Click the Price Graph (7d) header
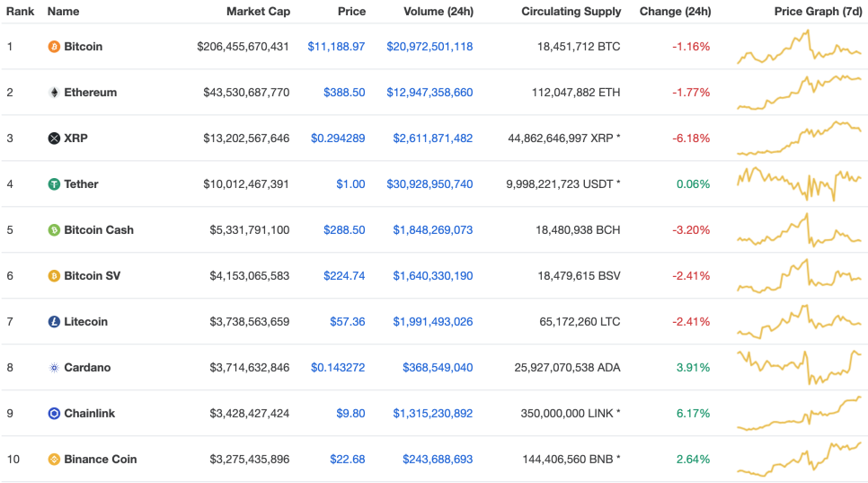Viewport: 868px width, 483px height. point(819,11)
